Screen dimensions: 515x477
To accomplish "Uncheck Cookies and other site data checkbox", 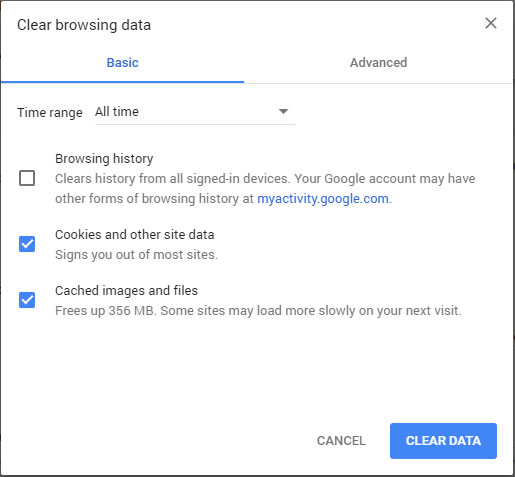I will pyautogui.click(x=27, y=244).
